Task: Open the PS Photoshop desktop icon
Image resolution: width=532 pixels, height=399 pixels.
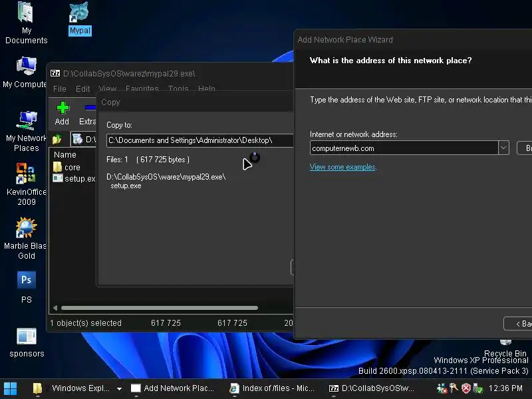Action: tap(26, 287)
